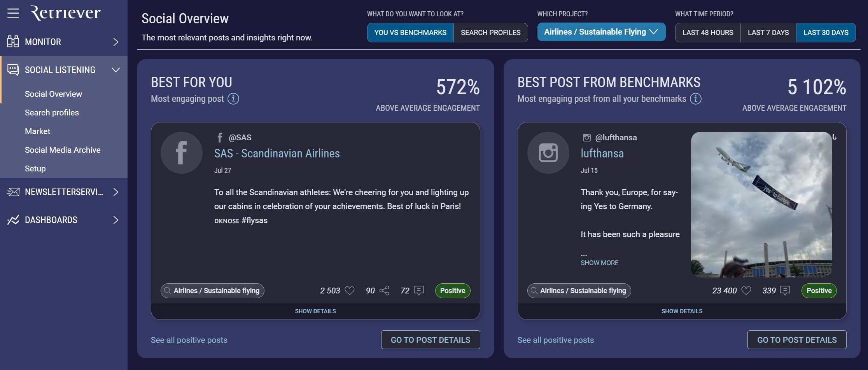Image resolution: width=868 pixels, height=370 pixels.
Task: Collapse the Social Listening section chevron
Action: pos(116,70)
